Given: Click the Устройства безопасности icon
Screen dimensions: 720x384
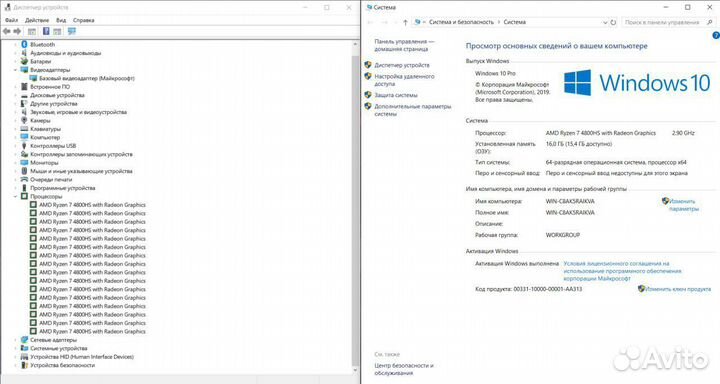Looking at the screenshot, I should point(24,365).
